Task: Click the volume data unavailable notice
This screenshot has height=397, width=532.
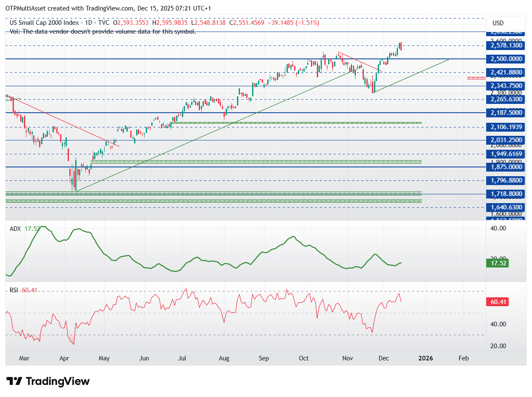Action: 103,31
